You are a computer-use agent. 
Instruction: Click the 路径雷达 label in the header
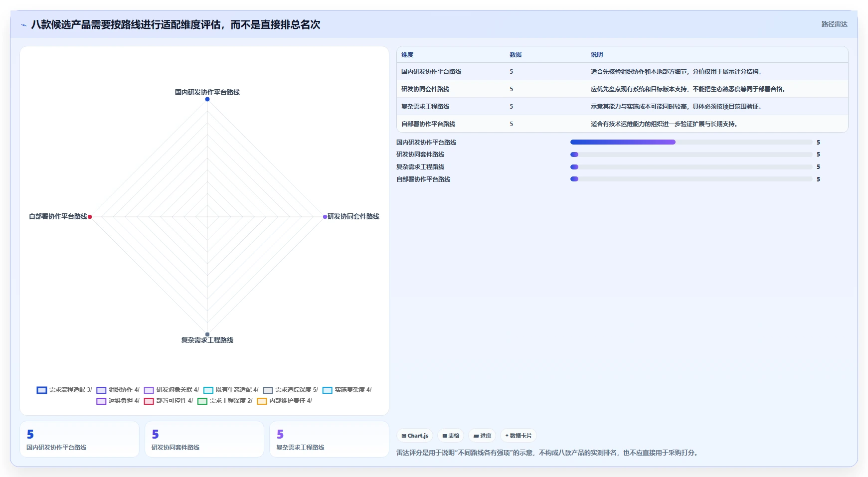(x=834, y=24)
